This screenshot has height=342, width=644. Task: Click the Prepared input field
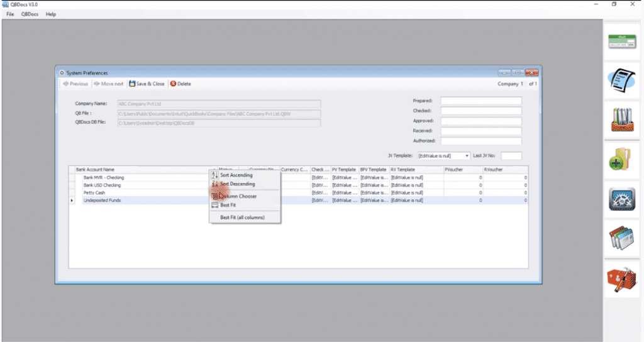point(481,101)
